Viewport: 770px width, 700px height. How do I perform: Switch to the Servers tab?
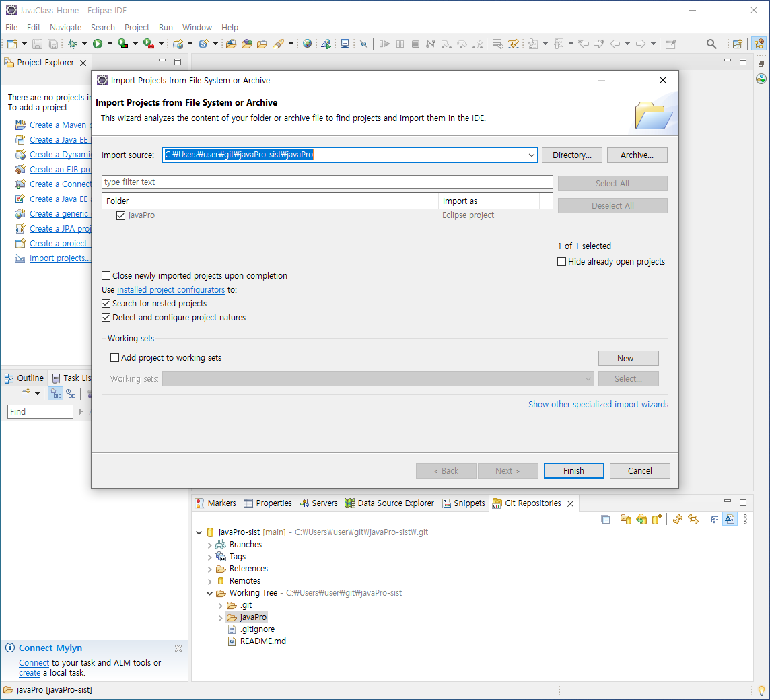319,503
